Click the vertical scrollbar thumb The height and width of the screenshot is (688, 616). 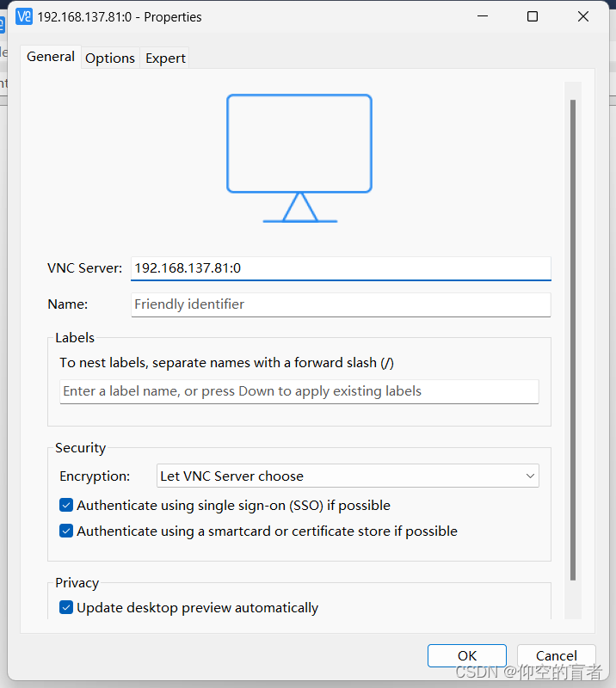click(x=572, y=340)
